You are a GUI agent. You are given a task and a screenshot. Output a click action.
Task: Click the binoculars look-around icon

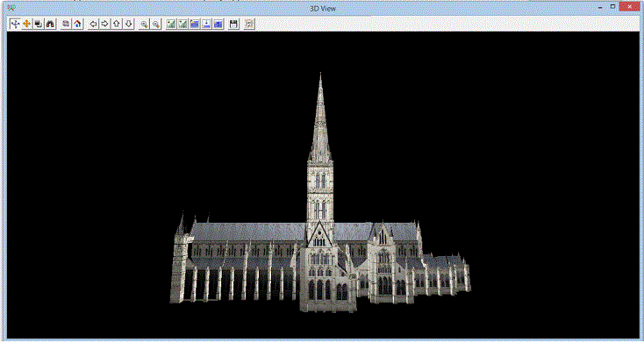click(50, 24)
